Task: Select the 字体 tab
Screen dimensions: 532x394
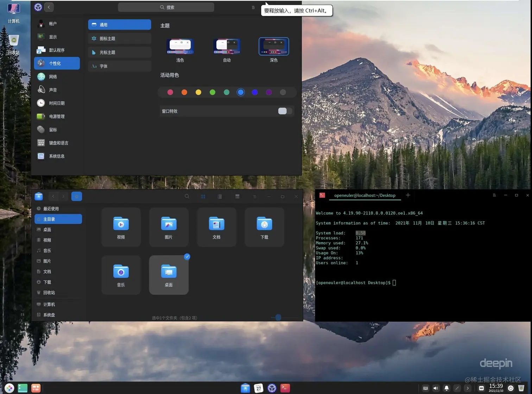Action: (120, 66)
